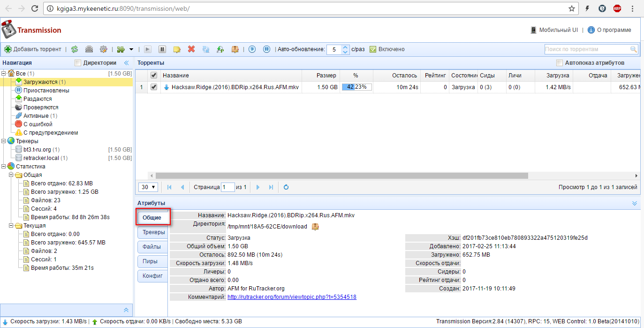This screenshot has width=644, height=328.
Task: Open the Пиры tab
Action: tap(150, 261)
